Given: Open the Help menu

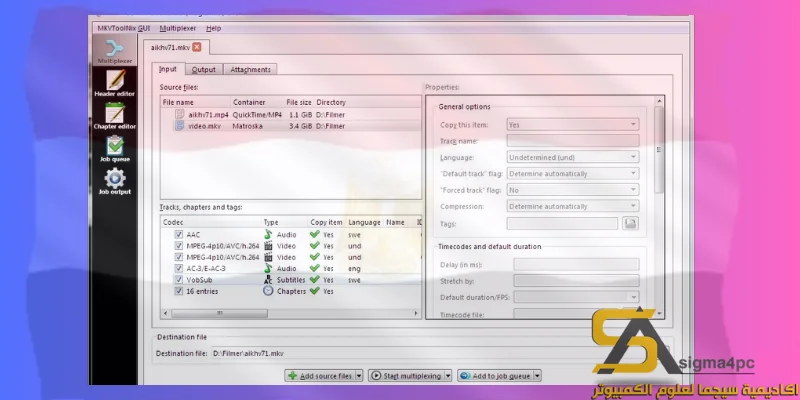Looking at the screenshot, I should tap(213, 29).
